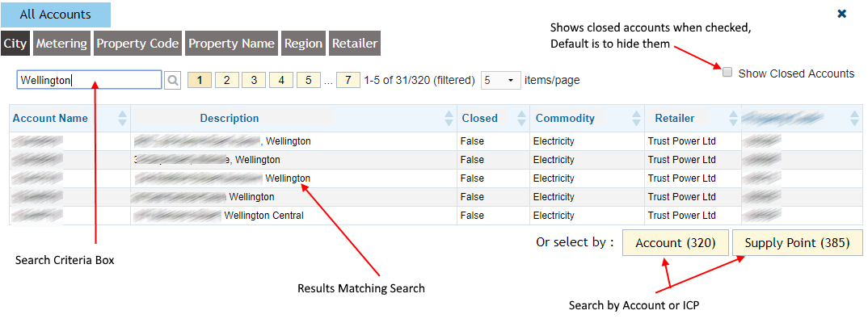
Task: Sort the last blurred column
Action: 854,119
